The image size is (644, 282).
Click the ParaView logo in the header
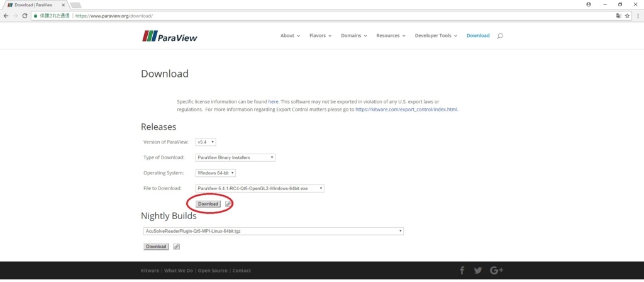pos(170,36)
